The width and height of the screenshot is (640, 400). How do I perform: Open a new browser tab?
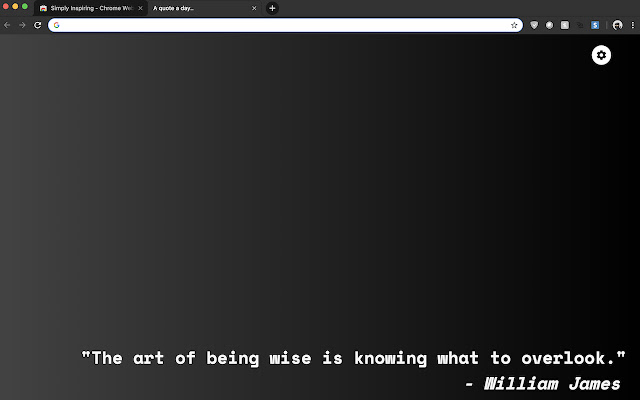point(272,8)
